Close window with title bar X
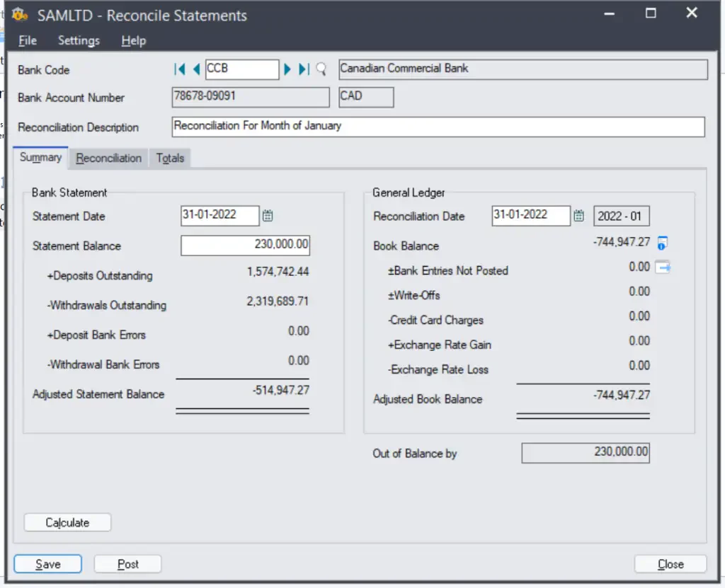Viewport: 725px width, 588px height. click(x=692, y=13)
